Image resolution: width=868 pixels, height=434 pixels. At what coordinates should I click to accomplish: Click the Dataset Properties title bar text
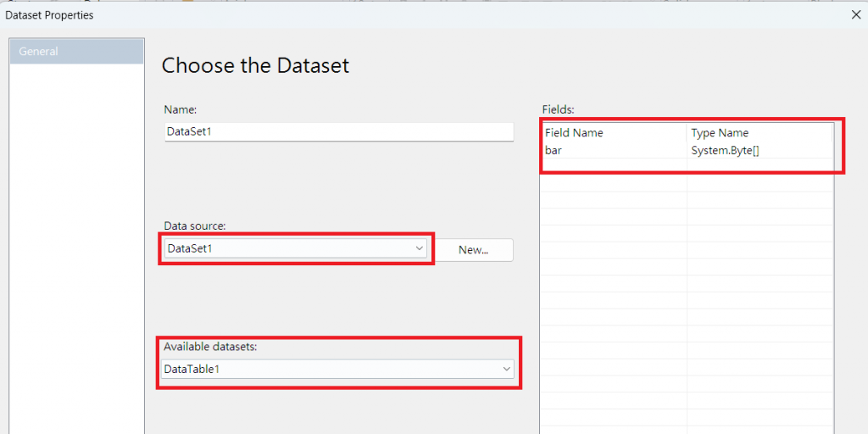point(49,14)
